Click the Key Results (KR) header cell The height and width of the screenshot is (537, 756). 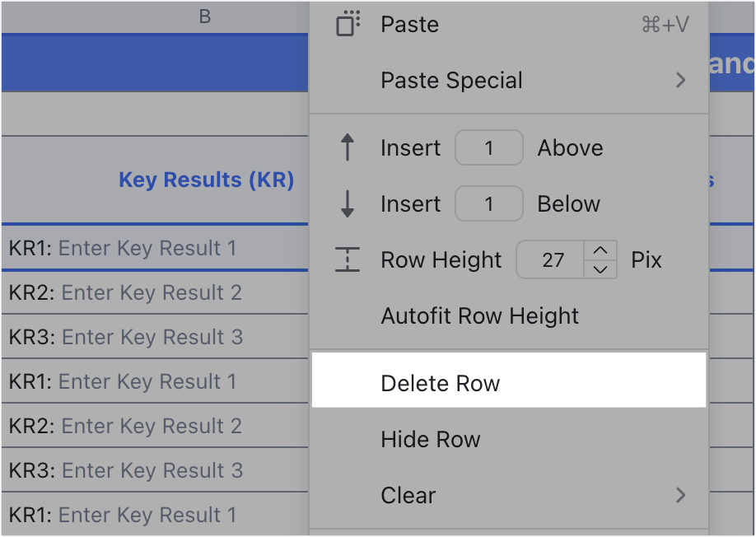(x=156, y=180)
